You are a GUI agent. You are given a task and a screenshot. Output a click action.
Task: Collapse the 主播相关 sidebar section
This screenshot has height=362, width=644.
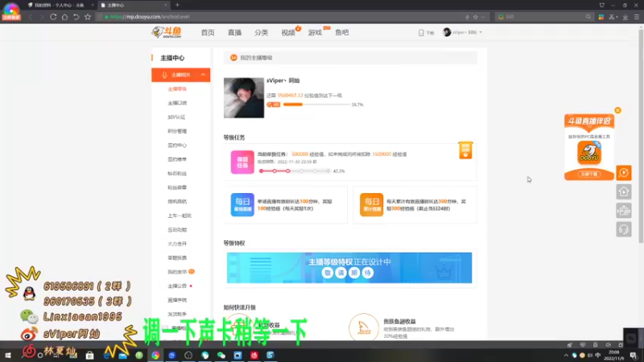pyautogui.click(x=203, y=75)
